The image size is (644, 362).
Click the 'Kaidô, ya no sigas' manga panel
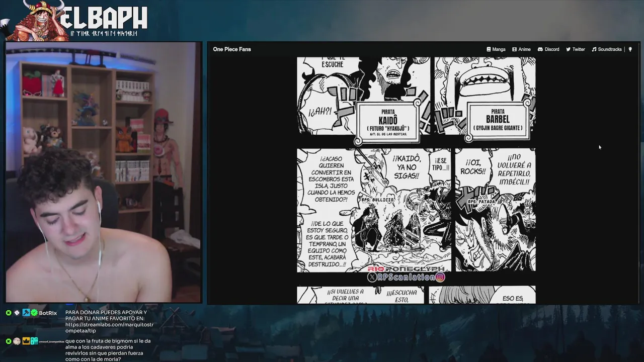click(x=374, y=210)
